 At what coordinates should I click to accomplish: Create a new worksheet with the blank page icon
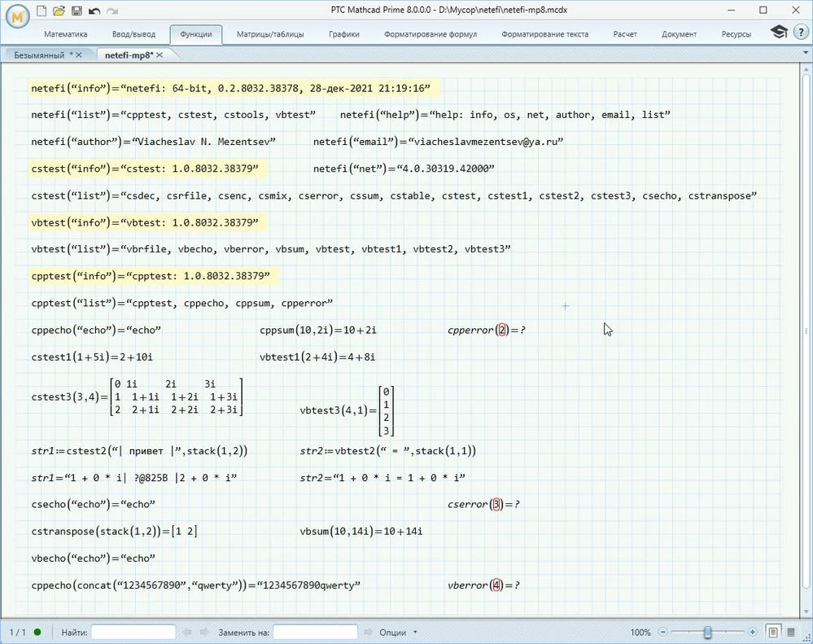[42, 11]
